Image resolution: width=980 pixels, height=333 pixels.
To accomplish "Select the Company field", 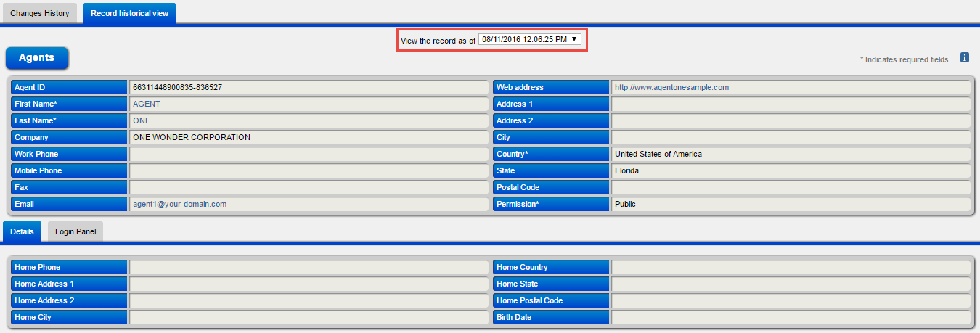I will (308, 137).
